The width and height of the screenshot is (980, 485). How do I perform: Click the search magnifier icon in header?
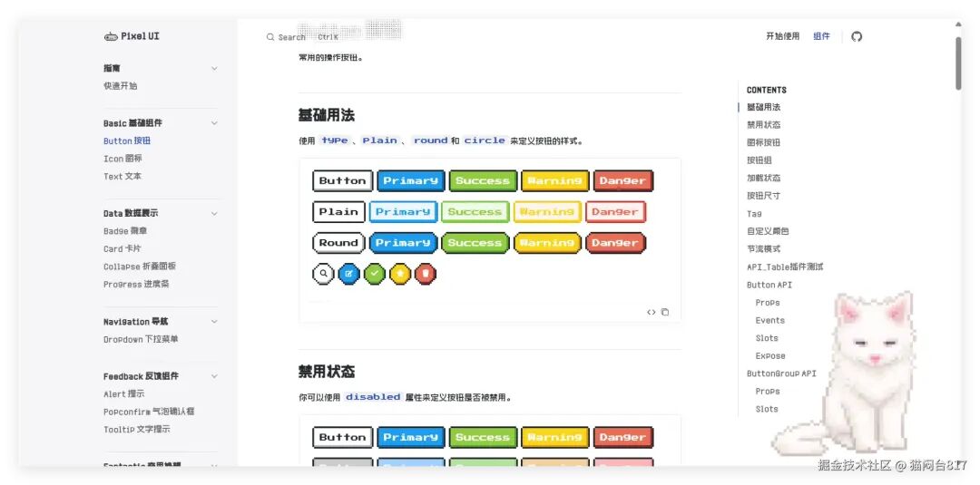click(270, 37)
